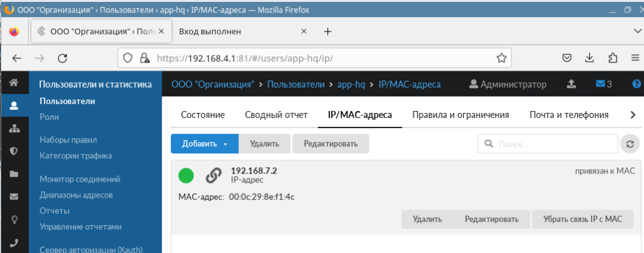Click the tracking protection shield in address bar
The image size is (644, 253).
128,58
